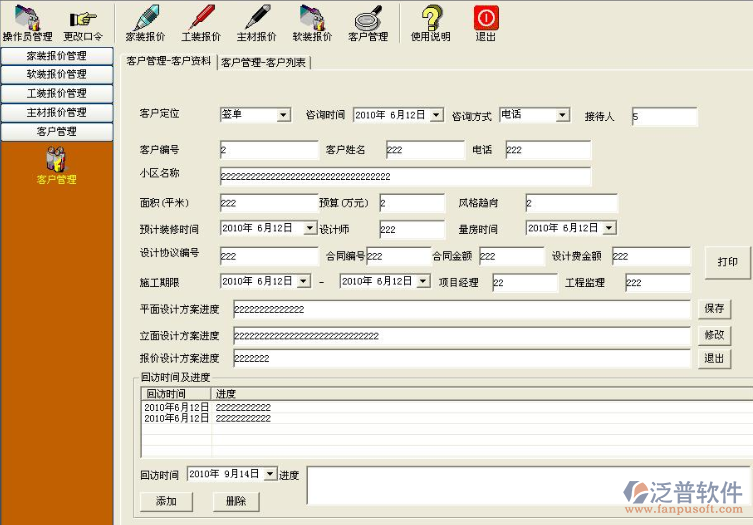
Task: Open the 量房时间 date dropdown
Action: pos(609,228)
